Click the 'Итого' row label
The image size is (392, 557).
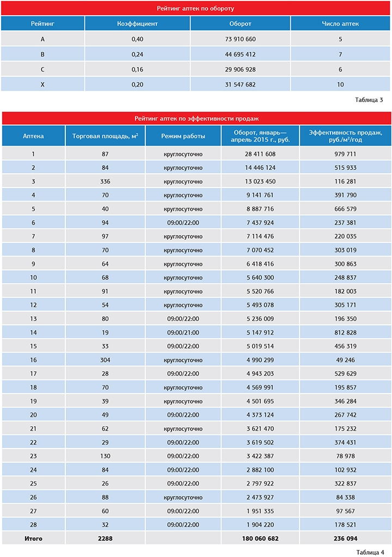click(x=33, y=538)
